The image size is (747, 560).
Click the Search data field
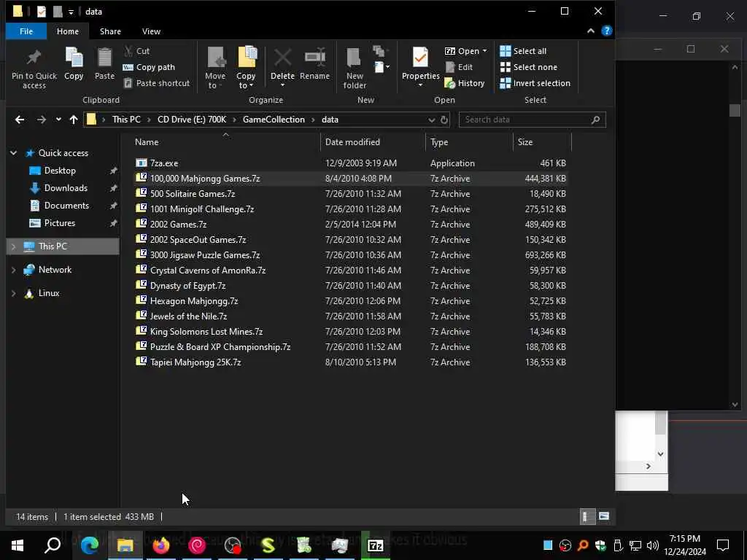tap(532, 120)
